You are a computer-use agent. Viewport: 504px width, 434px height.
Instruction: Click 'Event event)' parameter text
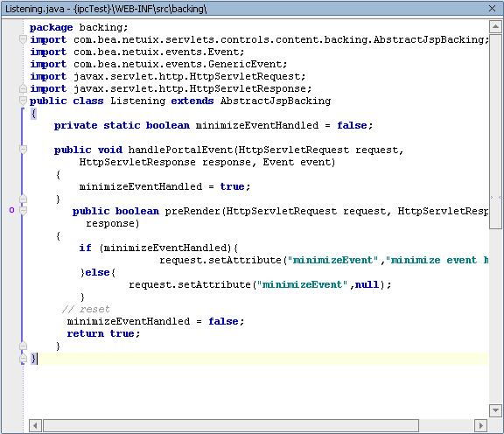299,162
